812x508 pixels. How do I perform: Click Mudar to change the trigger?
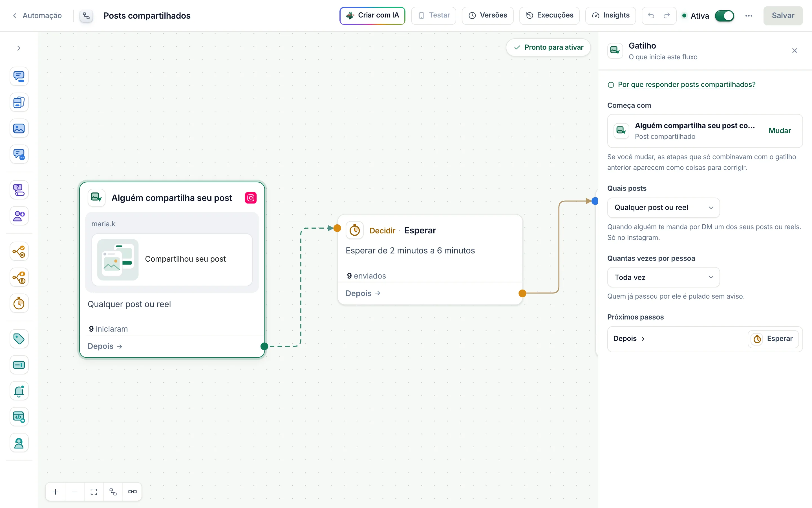(780, 131)
